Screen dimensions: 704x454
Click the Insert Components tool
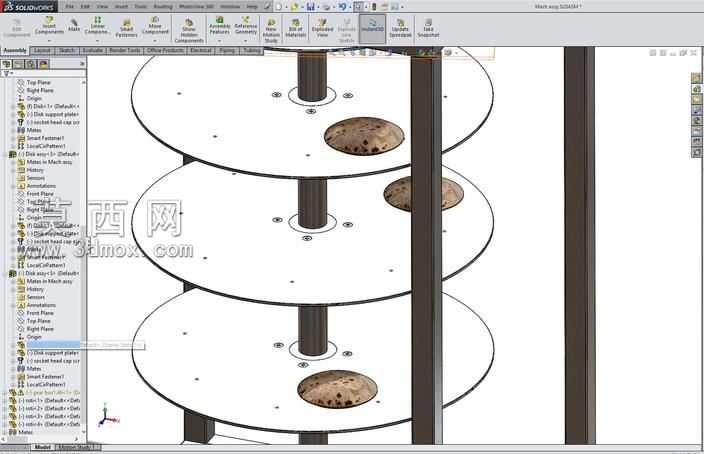[x=49, y=26]
